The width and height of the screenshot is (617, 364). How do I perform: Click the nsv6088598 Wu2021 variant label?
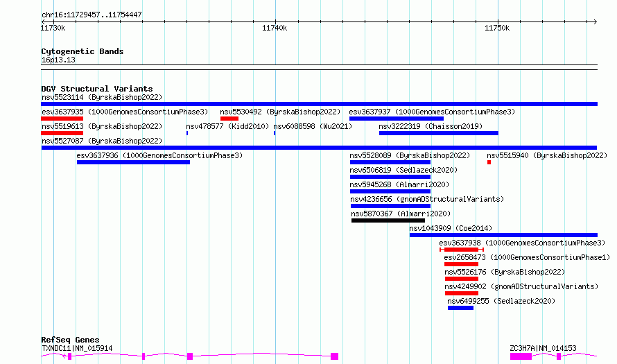[313, 126]
